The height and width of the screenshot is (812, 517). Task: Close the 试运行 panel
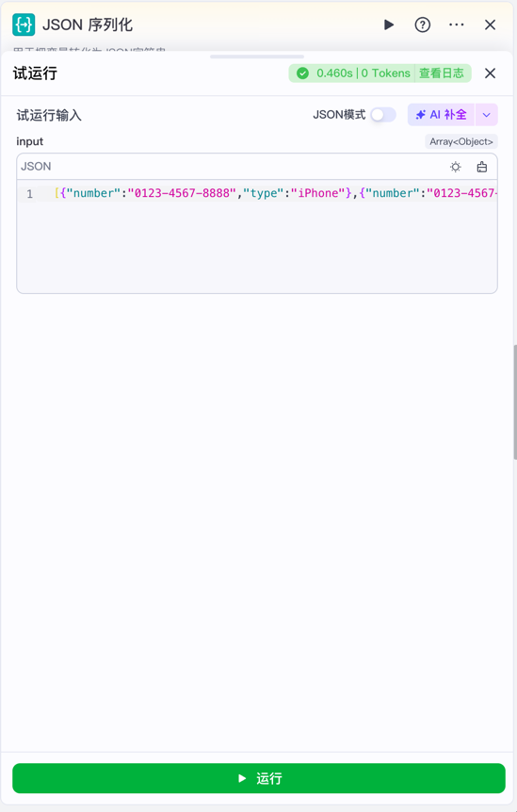490,73
